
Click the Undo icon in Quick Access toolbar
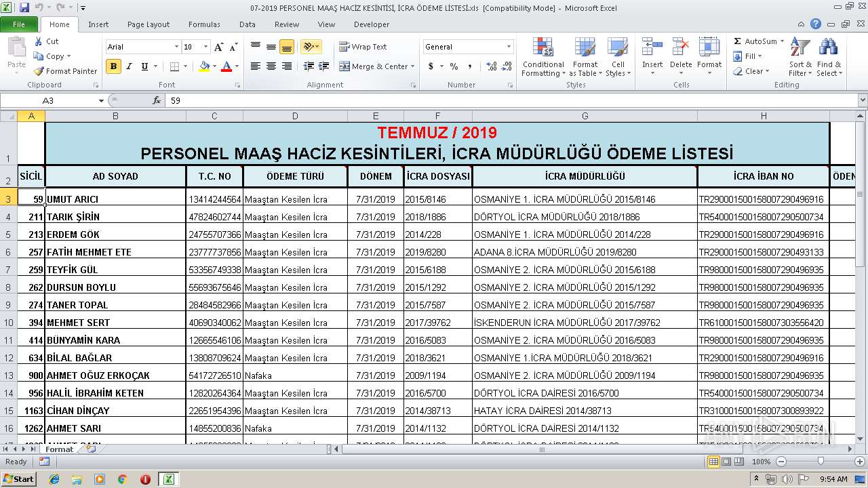(41, 8)
